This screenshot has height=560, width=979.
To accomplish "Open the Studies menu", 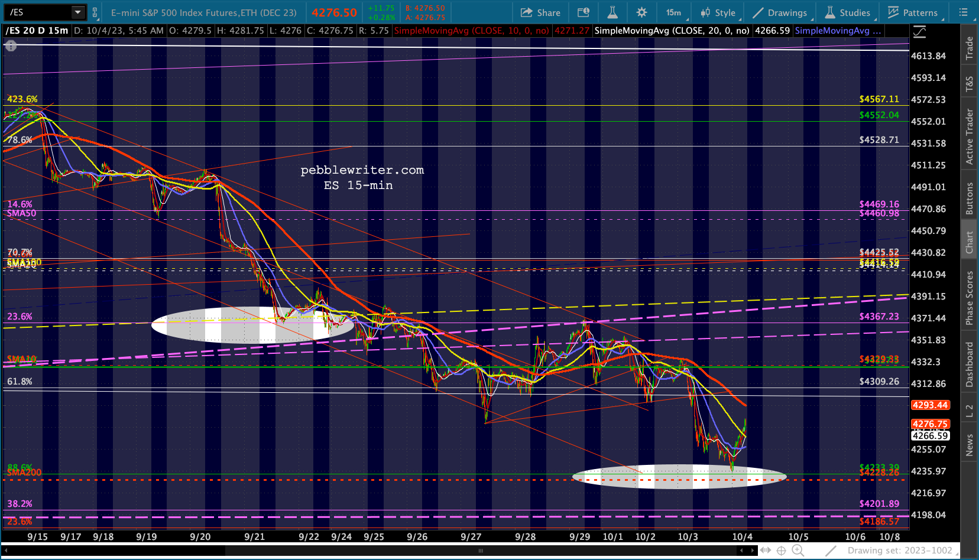I will (x=847, y=12).
